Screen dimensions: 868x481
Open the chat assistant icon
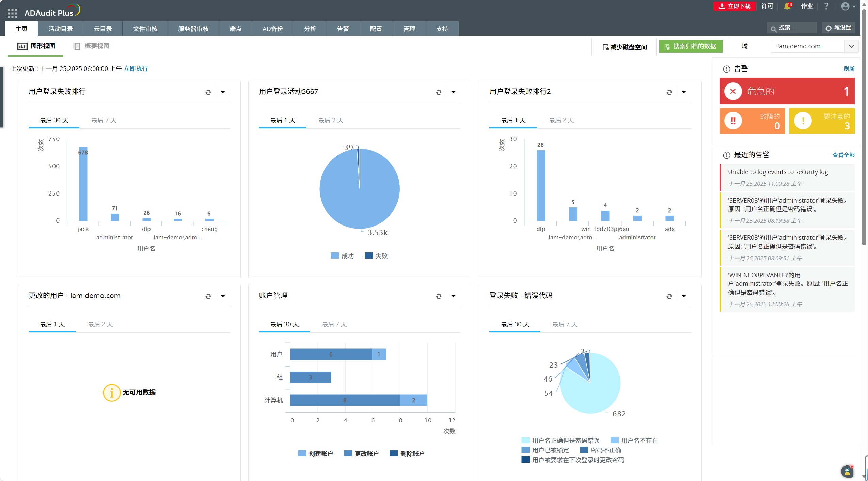point(847,471)
